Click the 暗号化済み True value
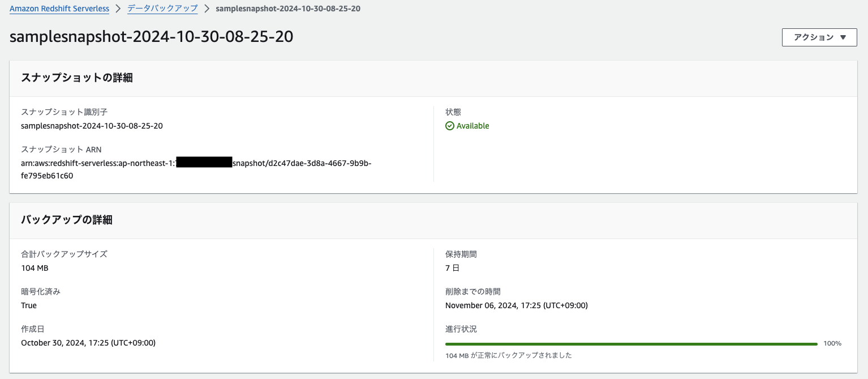The height and width of the screenshot is (379, 868). point(29,305)
